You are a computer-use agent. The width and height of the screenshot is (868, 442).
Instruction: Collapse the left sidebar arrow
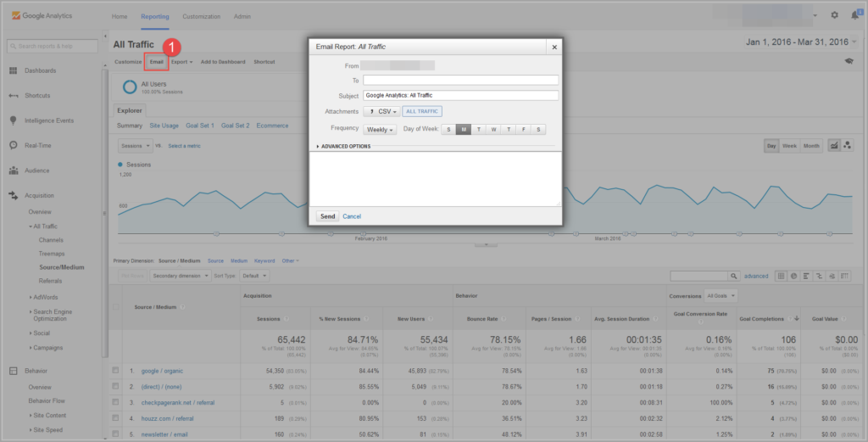105,36
